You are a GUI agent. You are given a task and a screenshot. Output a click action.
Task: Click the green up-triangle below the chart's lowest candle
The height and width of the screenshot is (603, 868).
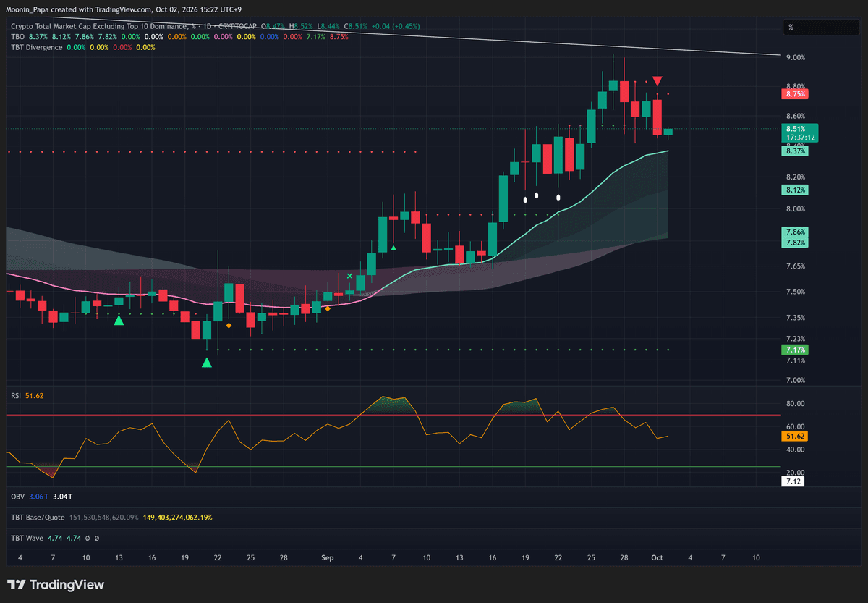tap(207, 363)
